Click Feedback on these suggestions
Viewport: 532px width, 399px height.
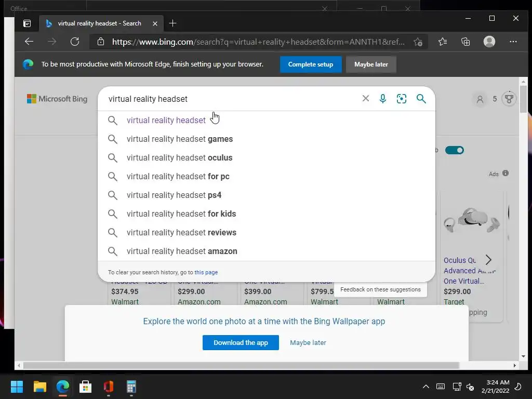380,289
